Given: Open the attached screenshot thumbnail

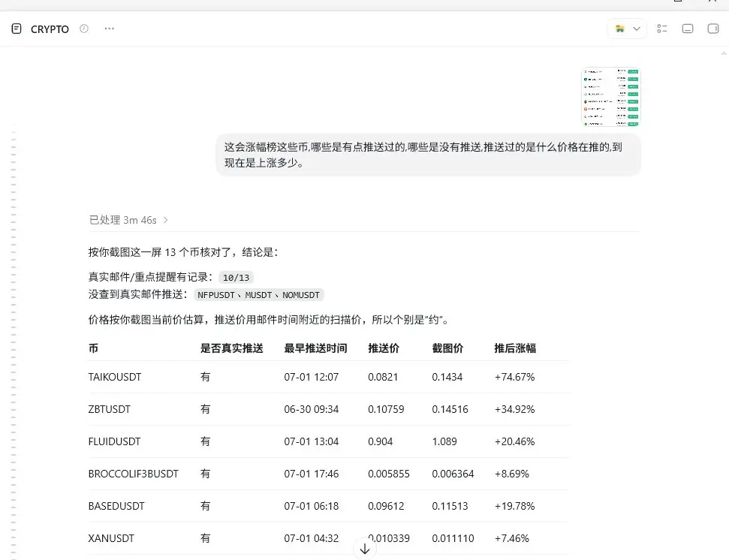Looking at the screenshot, I should pos(611,97).
